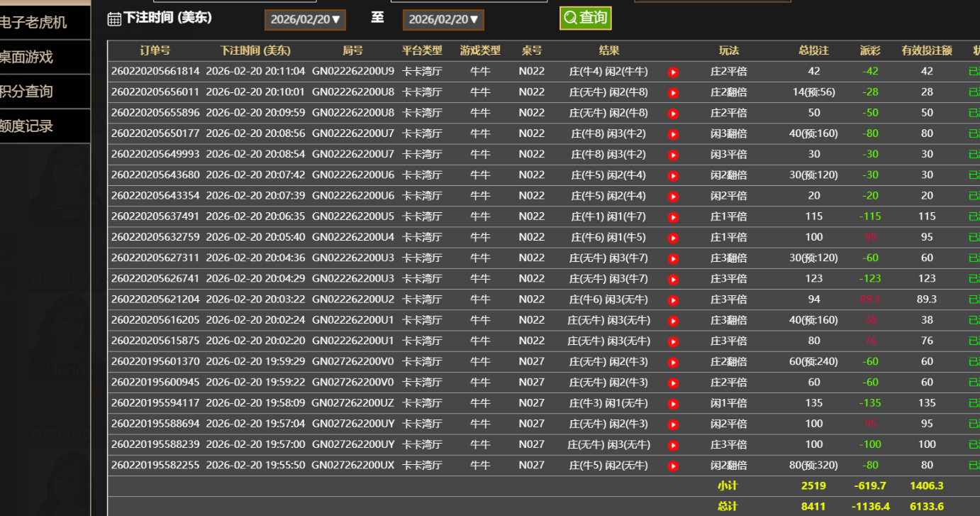
Task: Open the end date dropdown
Action: (443, 20)
